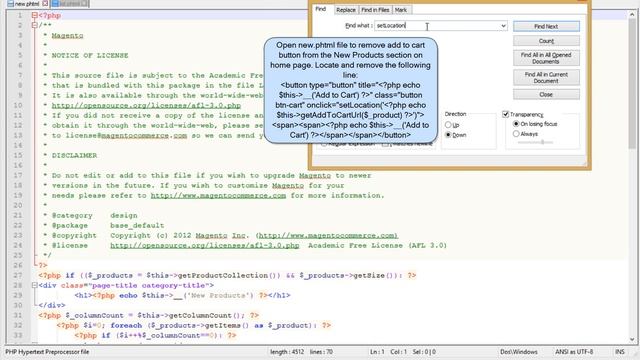Click the '@category' annotation on line 21
Image resolution: width=640 pixels, height=360 pixels.
(x=72, y=216)
